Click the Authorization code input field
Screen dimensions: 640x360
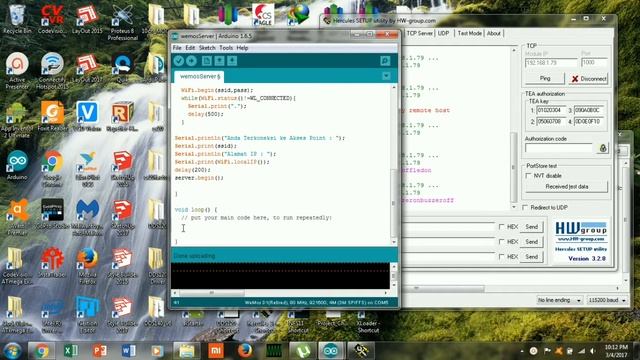[559, 148]
